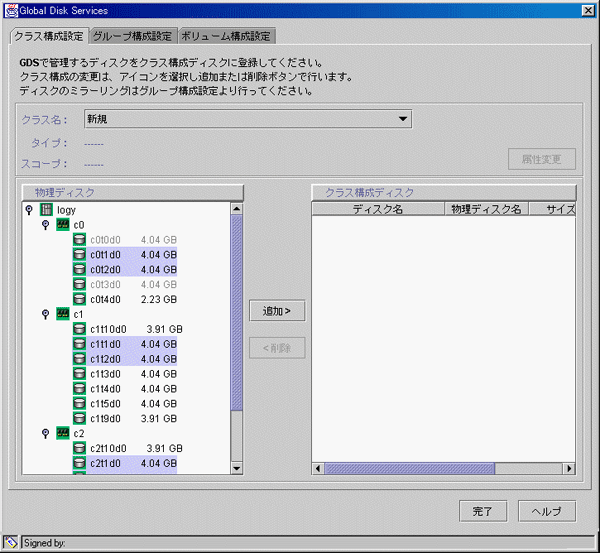Select c1t10d0 3.91 GB disk
Image resolution: width=600 pixels, height=553 pixels.
[x=128, y=329]
